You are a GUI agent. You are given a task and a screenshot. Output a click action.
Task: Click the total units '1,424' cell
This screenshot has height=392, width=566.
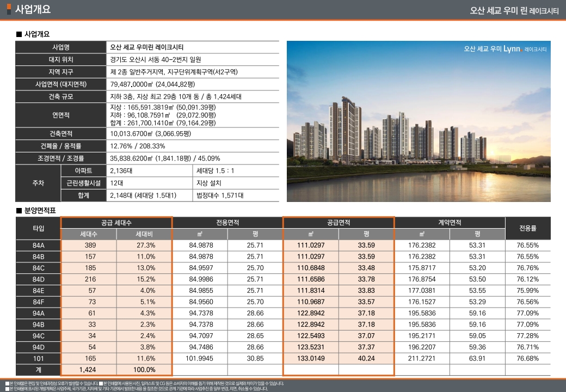tap(88, 370)
